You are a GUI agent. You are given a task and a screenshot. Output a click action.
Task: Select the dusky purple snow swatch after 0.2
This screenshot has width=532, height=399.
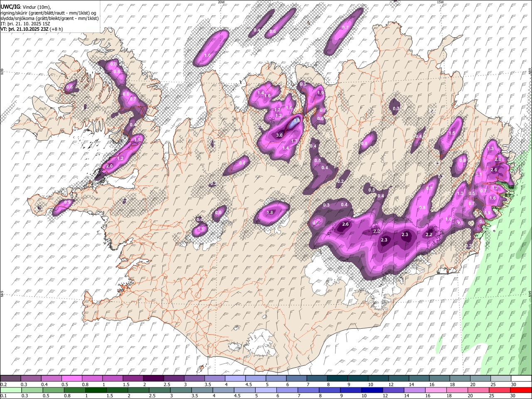[10, 379]
